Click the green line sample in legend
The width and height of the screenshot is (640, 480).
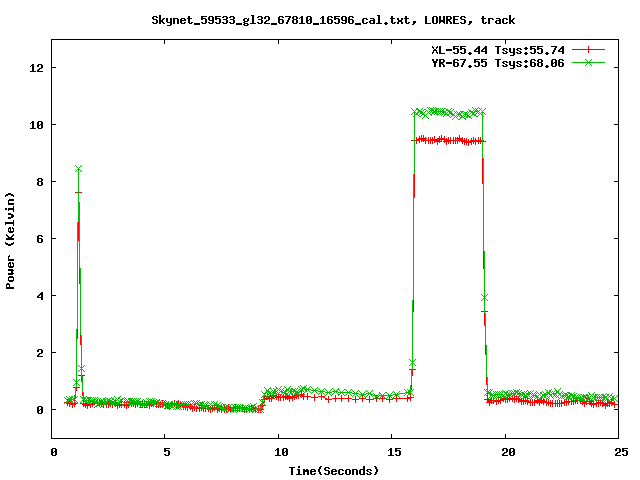point(588,62)
